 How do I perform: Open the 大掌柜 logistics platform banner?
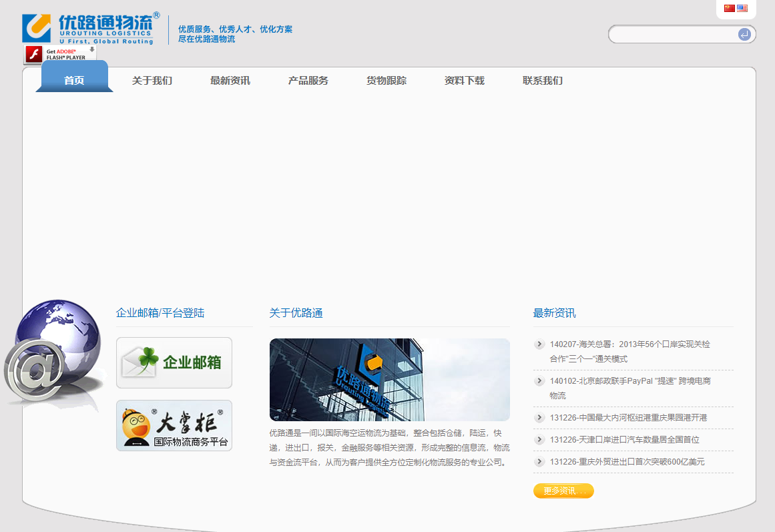(x=174, y=425)
